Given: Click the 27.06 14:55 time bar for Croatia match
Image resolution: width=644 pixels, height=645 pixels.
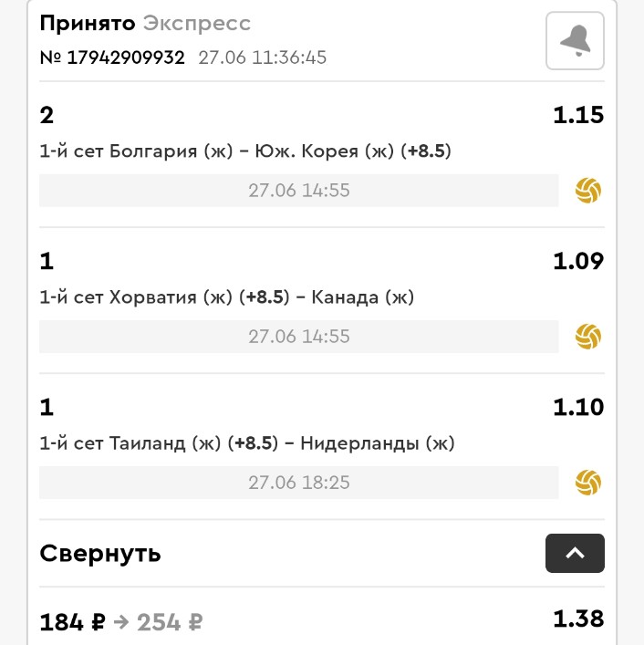Looking at the screenshot, I should [298, 337].
